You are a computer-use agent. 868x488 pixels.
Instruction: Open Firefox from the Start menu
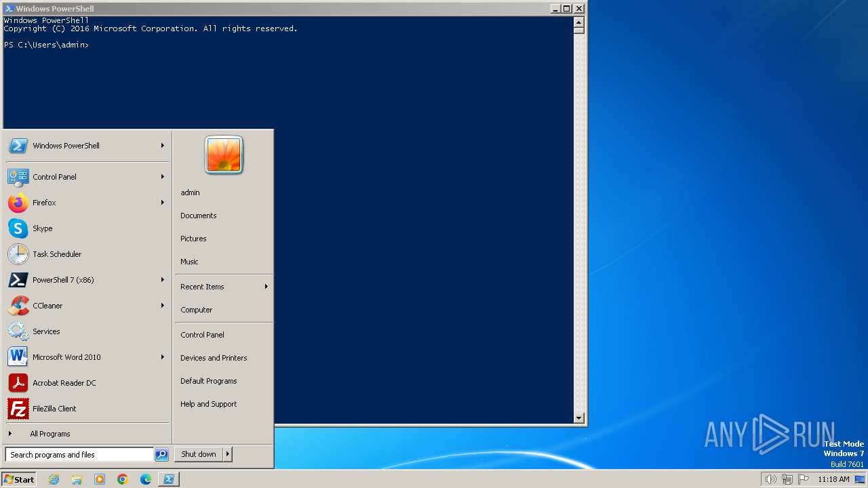click(x=18, y=203)
